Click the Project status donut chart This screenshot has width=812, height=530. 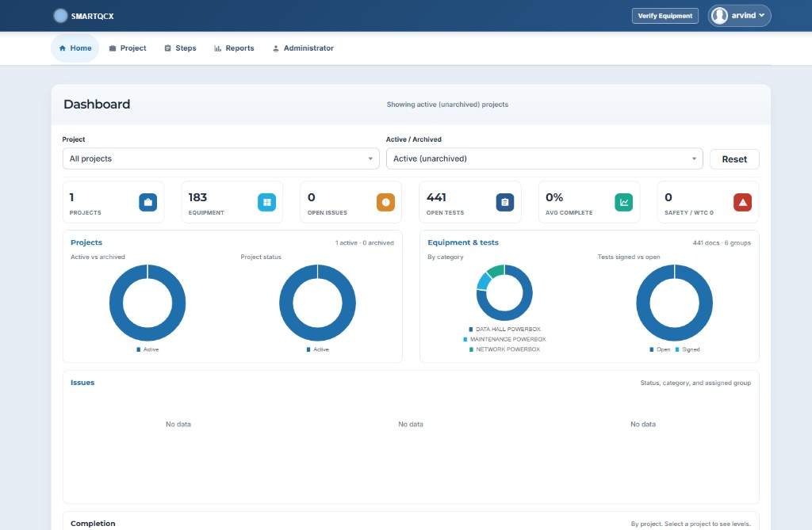[x=317, y=303]
